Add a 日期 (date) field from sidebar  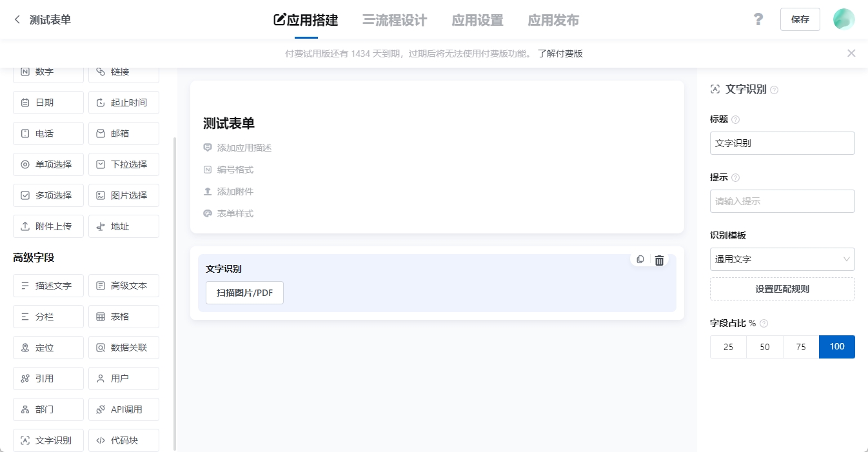48,102
